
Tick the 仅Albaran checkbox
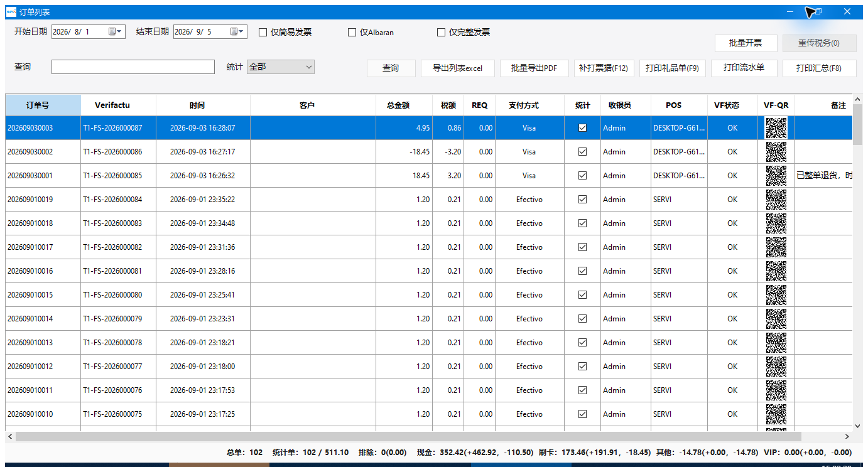pos(352,32)
